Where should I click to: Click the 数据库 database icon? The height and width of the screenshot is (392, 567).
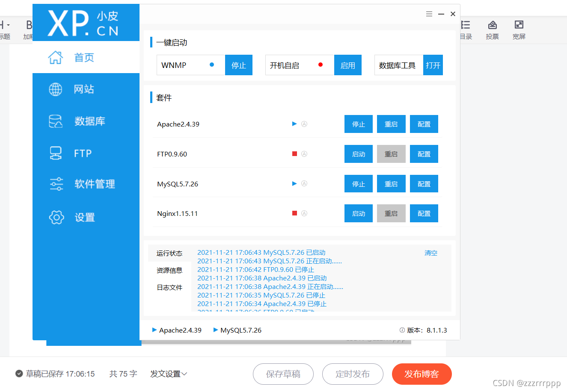coord(56,121)
